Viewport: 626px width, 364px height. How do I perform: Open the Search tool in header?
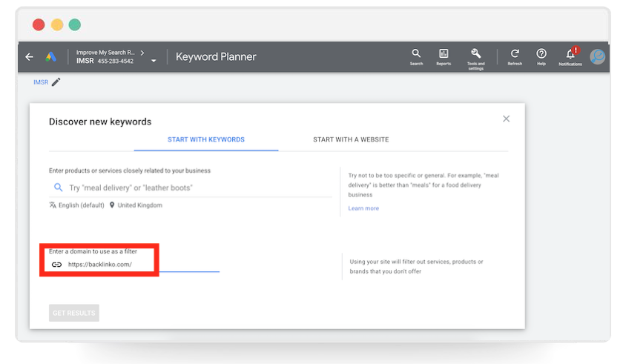point(416,54)
